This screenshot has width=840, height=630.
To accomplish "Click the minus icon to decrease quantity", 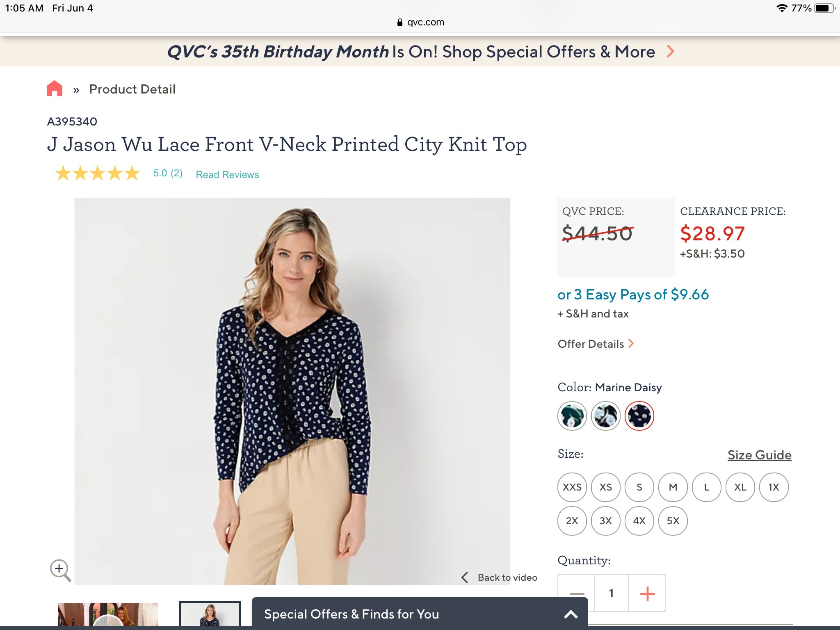I will click(x=577, y=593).
